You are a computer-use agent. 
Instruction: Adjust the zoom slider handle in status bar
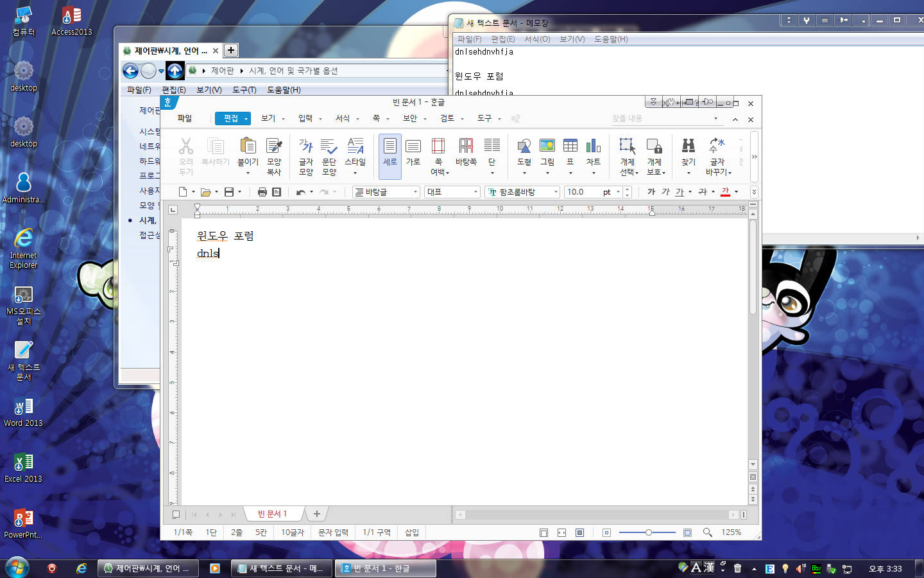tap(649, 532)
